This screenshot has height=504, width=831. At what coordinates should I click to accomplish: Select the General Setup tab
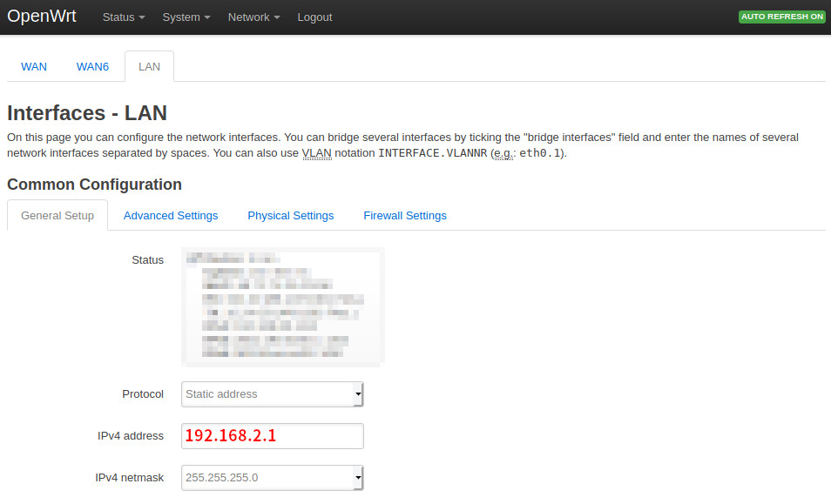pos(57,216)
